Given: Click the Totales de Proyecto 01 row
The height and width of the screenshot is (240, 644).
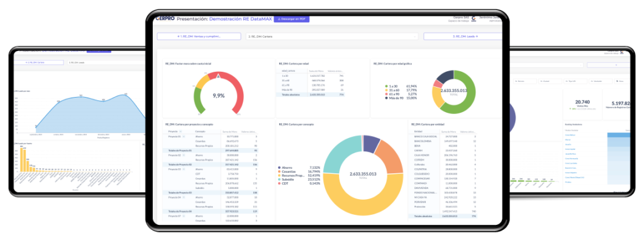Looking at the screenshot, I should coord(211,151).
